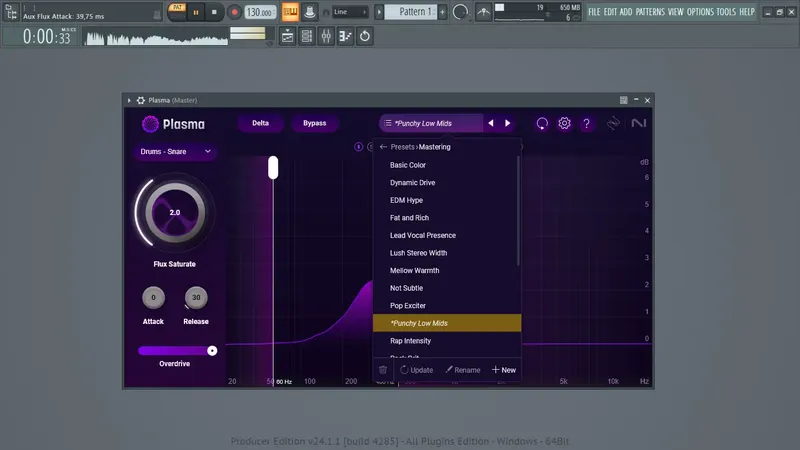The image size is (800, 450).
Task: Click the iZotope IPC link icon
Action: pos(613,123)
